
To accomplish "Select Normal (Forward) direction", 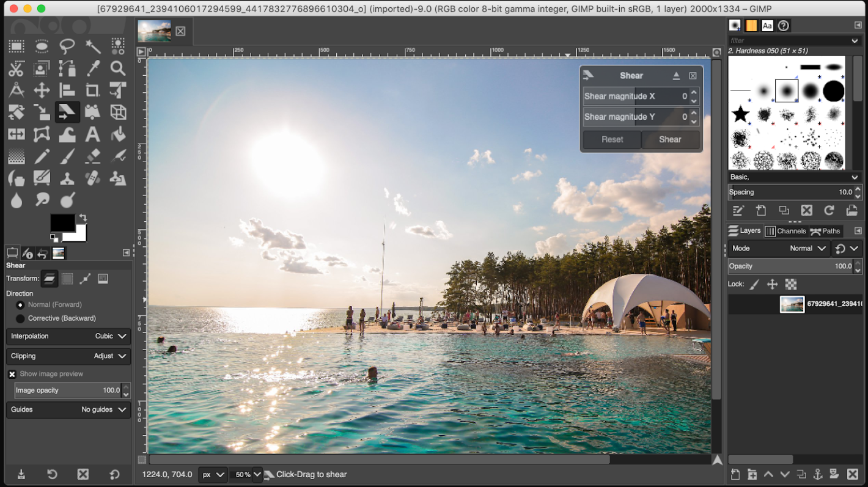I will [x=20, y=304].
